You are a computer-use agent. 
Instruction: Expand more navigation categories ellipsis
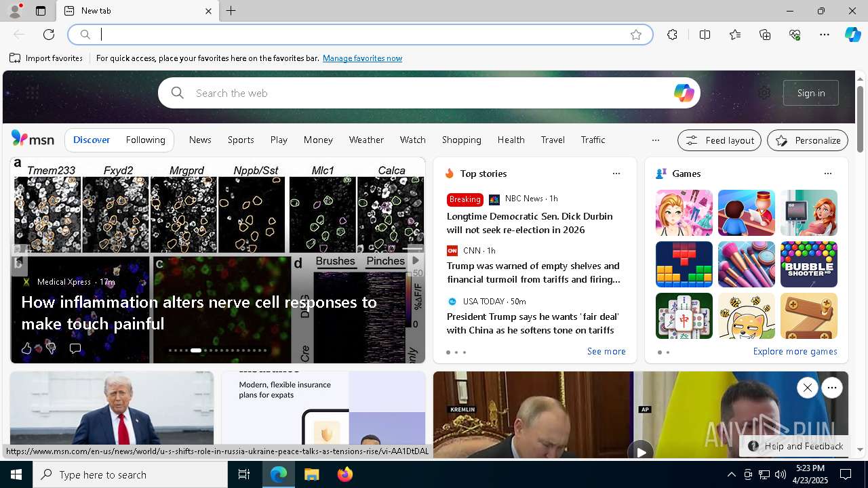(655, 140)
